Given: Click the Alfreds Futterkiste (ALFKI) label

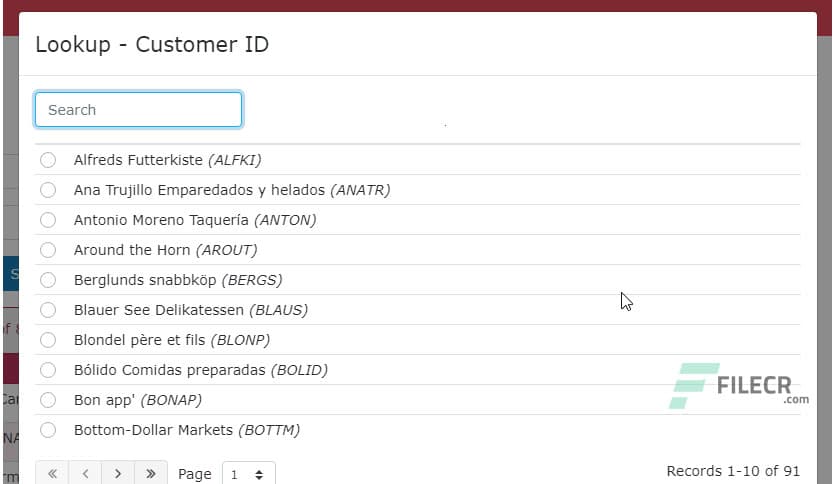Looking at the screenshot, I should click(x=167, y=160).
